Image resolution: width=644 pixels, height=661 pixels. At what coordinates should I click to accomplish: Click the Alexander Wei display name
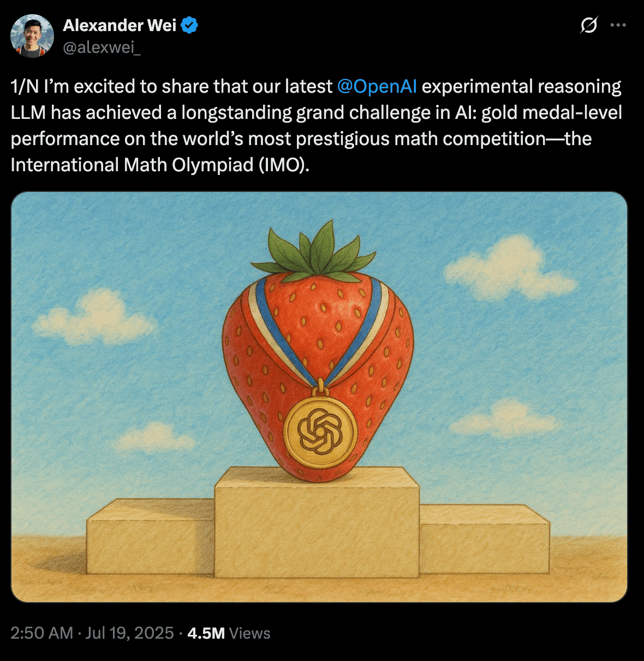tap(120, 25)
